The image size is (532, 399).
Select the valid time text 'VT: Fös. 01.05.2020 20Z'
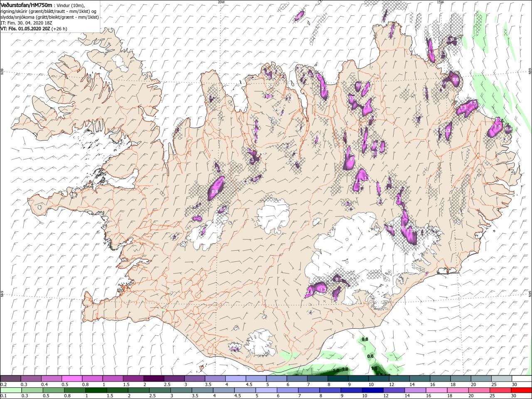click(25, 29)
